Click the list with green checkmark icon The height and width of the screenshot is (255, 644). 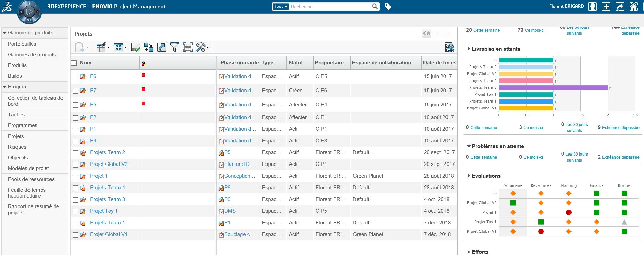[x=136, y=47]
